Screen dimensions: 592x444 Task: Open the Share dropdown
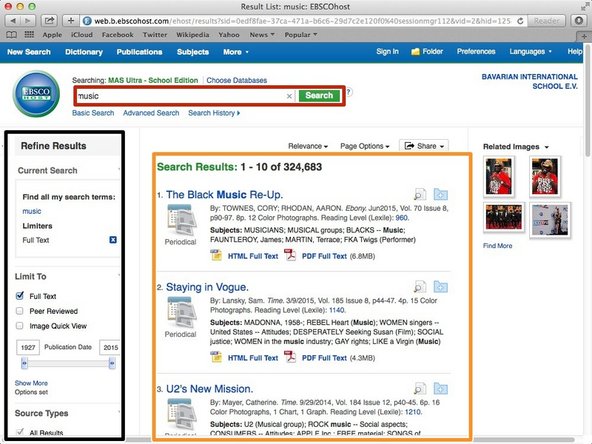424,146
